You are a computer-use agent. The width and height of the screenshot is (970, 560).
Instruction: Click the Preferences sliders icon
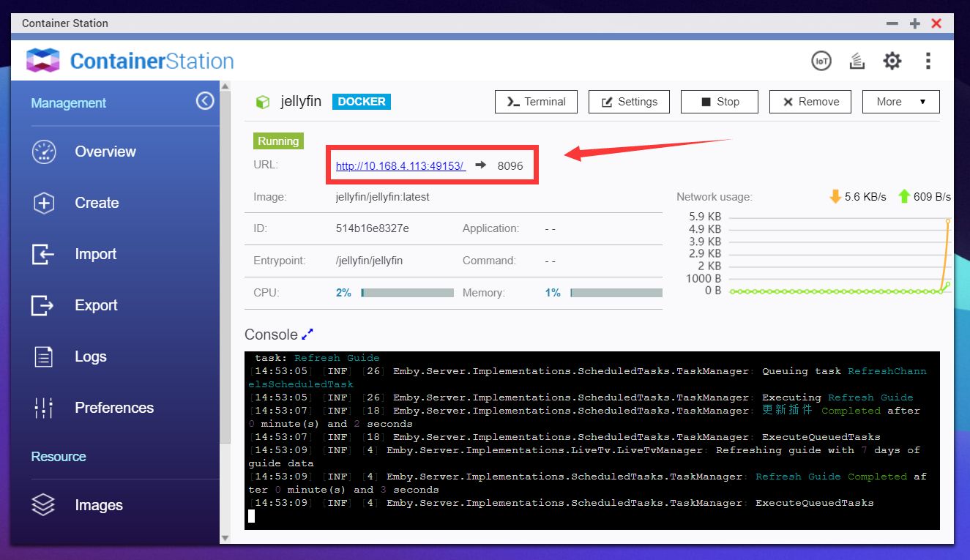coord(44,408)
